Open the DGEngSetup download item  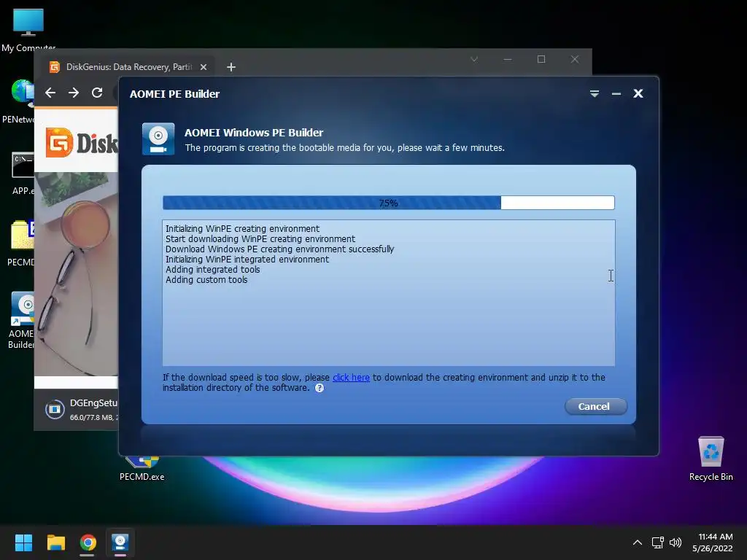82,409
